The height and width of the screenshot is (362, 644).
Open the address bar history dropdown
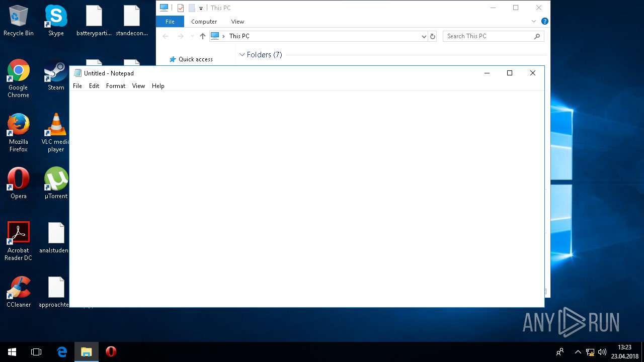pyautogui.click(x=424, y=36)
